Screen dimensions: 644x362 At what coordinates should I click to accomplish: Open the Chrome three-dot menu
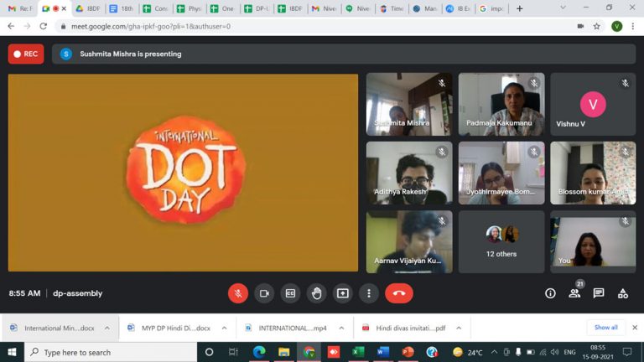(x=633, y=26)
